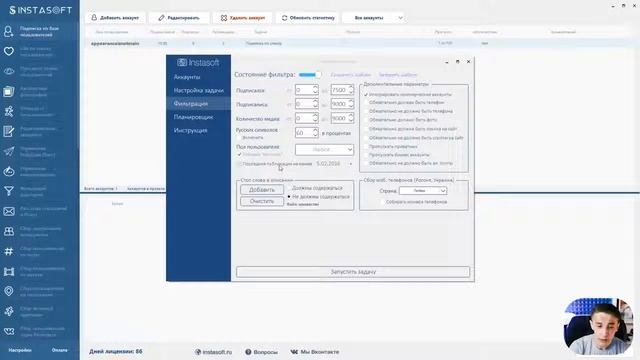This screenshot has width=640, height=360.
Task: Click the 'Запустить задачу' button
Action: pos(353,272)
